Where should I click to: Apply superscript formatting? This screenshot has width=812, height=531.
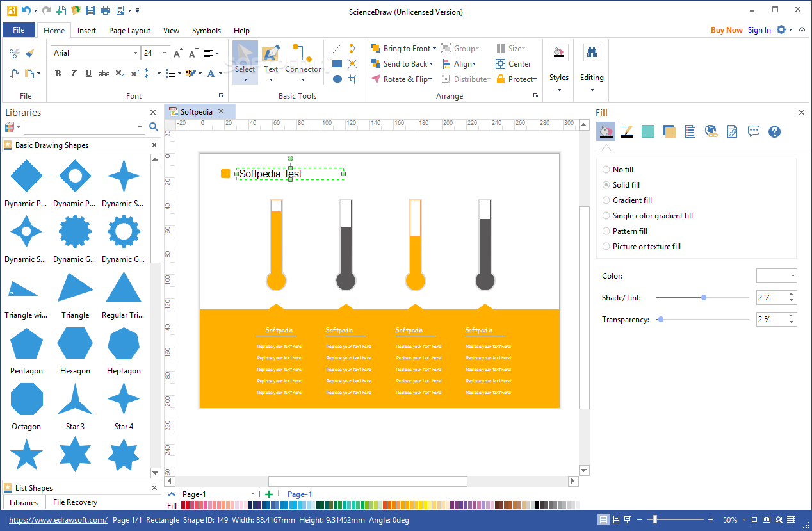[x=134, y=74]
